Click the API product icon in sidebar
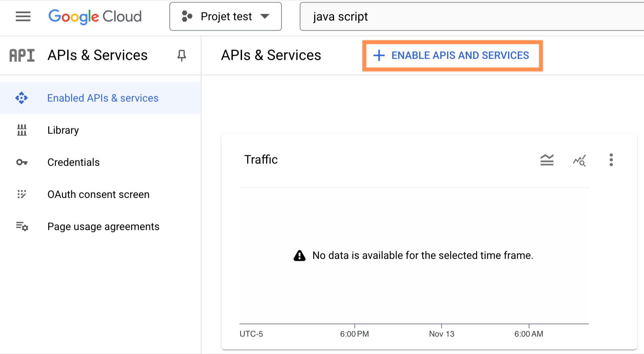 click(22, 55)
